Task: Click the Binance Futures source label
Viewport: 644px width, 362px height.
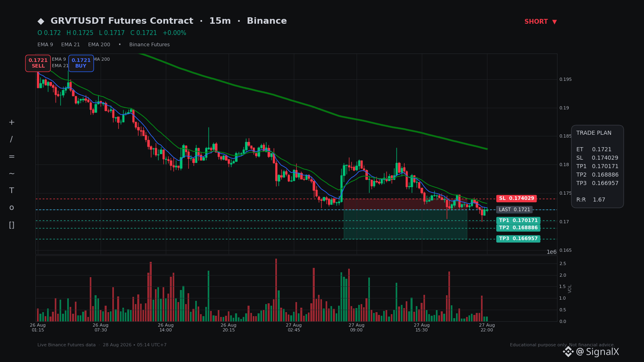Action: (149, 45)
